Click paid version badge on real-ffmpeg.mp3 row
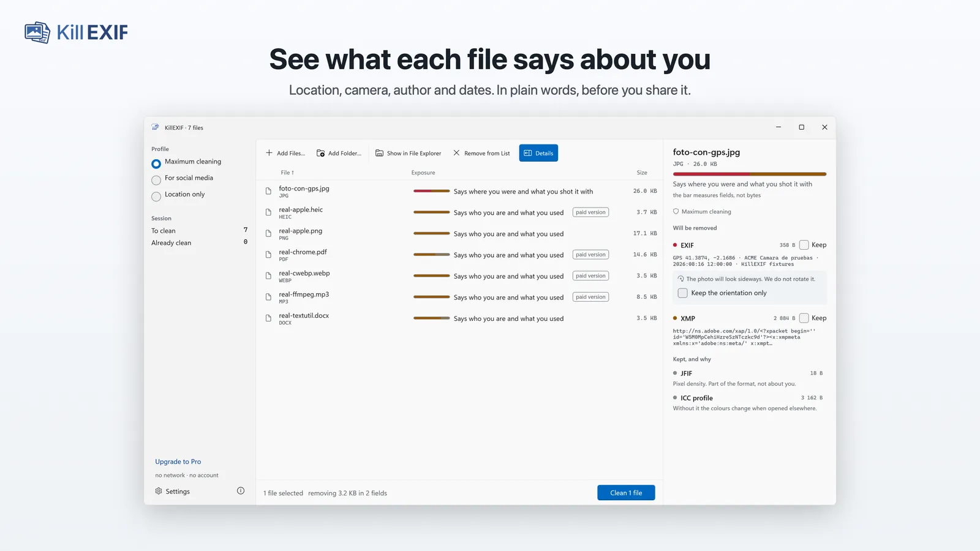The width and height of the screenshot is (980, 551). click(x=590, y=297)
